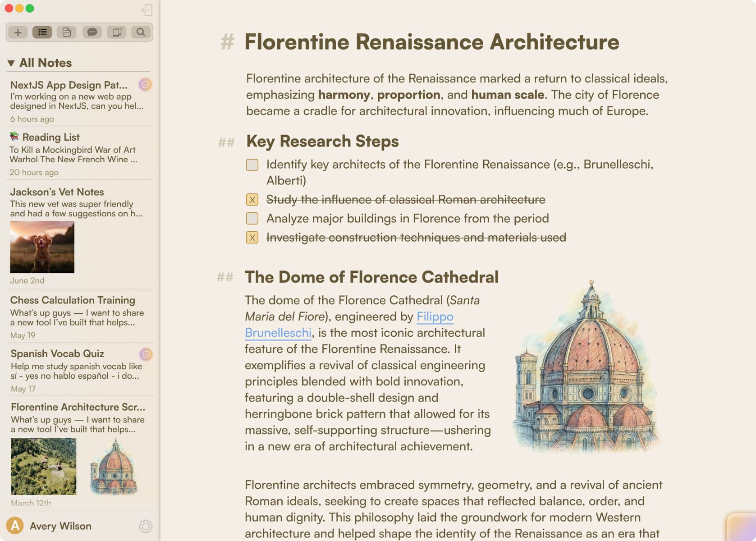Click the '20 hours ago' timestamp
Viewport: 756px width, 541px height.
(34, 172)
